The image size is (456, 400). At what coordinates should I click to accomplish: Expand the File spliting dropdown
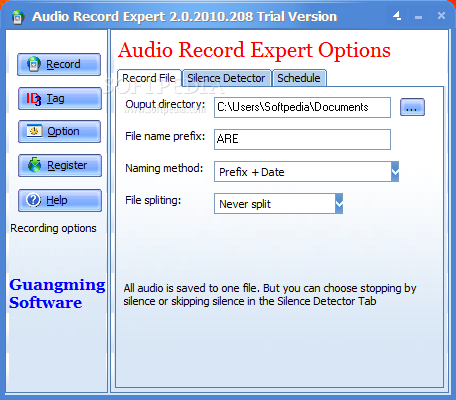339,204
